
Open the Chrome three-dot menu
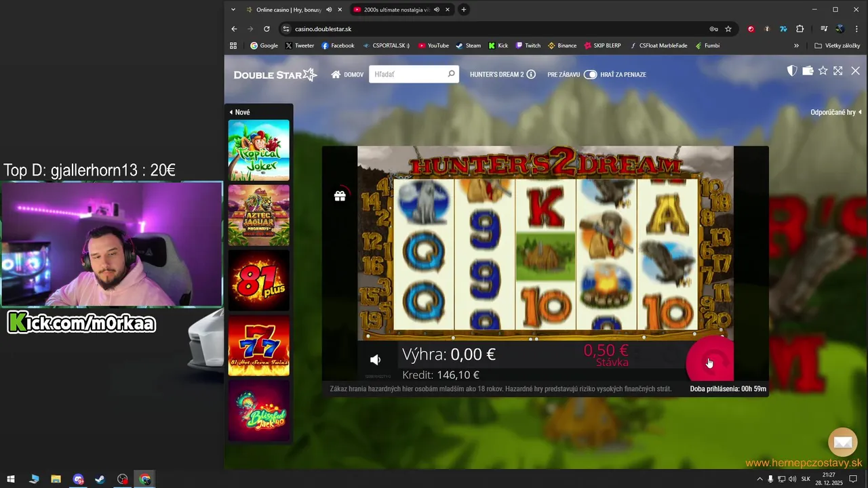click(856, 29)
